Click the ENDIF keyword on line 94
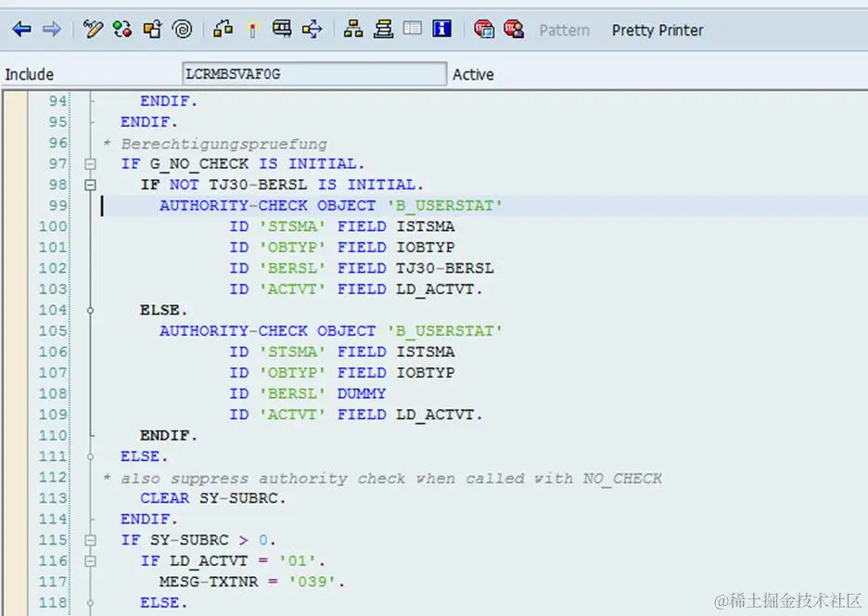Image resolution: width=868 pixels, height=616 pixels. (x=164, y=101)
